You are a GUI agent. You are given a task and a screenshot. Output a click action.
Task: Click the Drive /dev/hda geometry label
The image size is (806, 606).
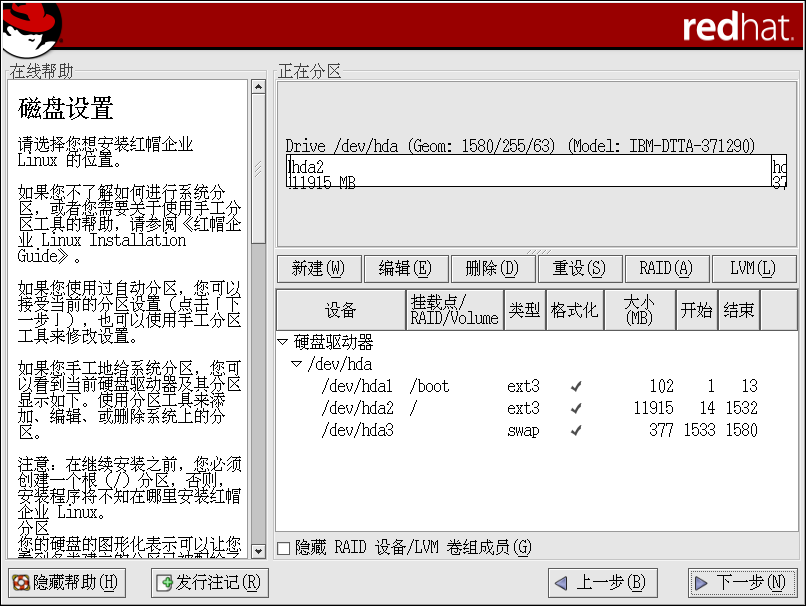(520, 146)
